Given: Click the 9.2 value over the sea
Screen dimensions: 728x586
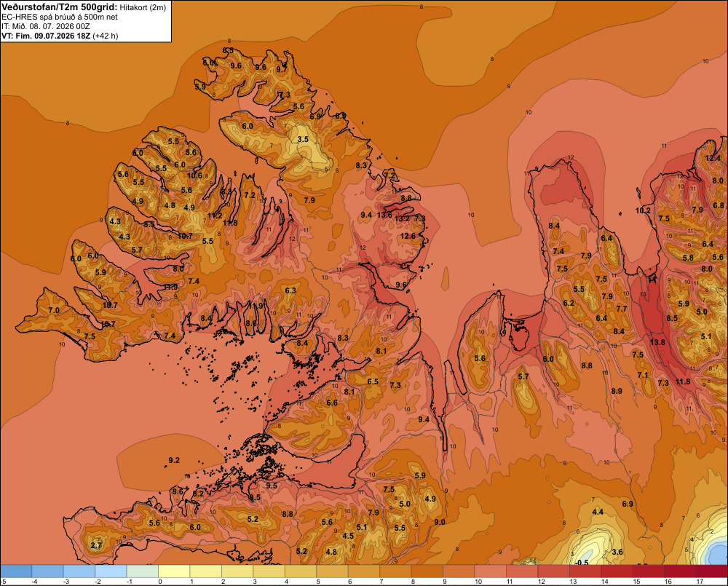Looking at the screenshot, I should point(174,460).
